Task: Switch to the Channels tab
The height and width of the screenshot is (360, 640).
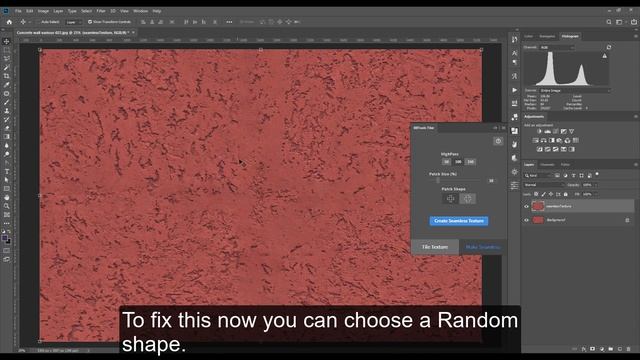Action: (x=547, y=164)
